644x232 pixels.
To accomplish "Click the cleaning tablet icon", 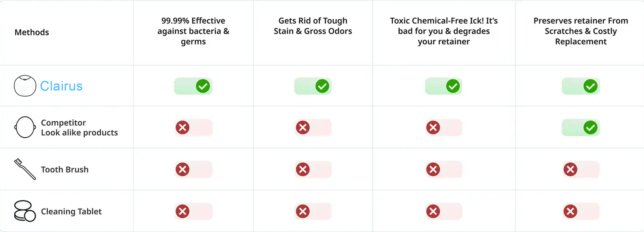I will coord(25,211).
